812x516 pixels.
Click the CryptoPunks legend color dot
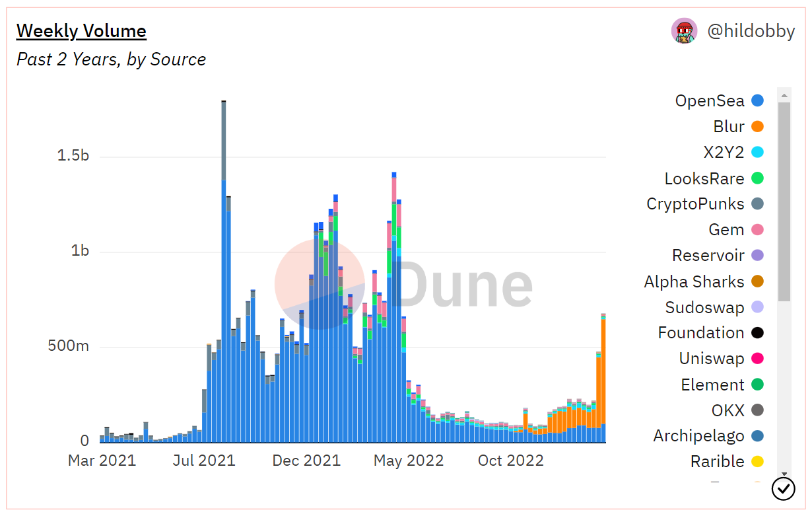tap(757, 204)
